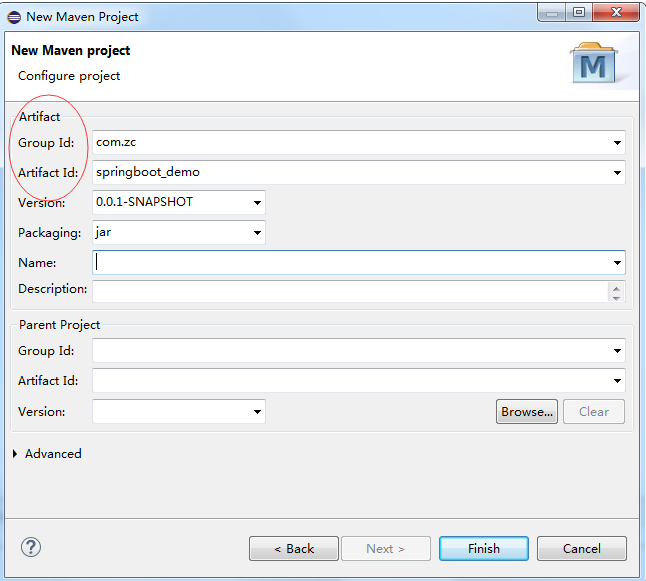
Task: Click the Finish button
Action: click(484, 548)
